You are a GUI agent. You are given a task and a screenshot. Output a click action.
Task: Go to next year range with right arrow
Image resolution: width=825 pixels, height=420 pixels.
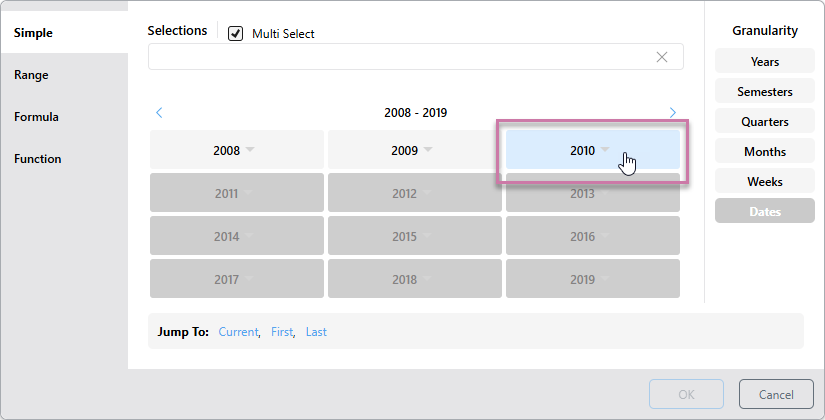point(672,113)
